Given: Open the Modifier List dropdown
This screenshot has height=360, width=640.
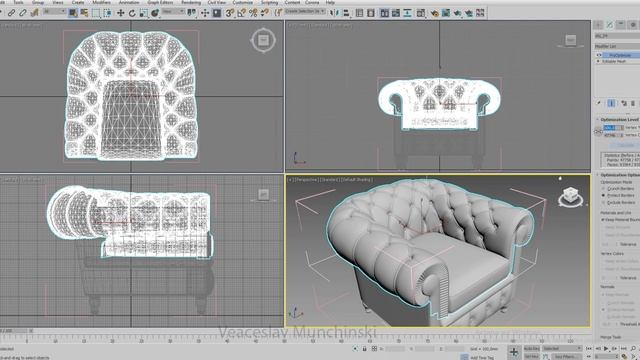Looking at the screenshot, I should click(x=617, y=46).
